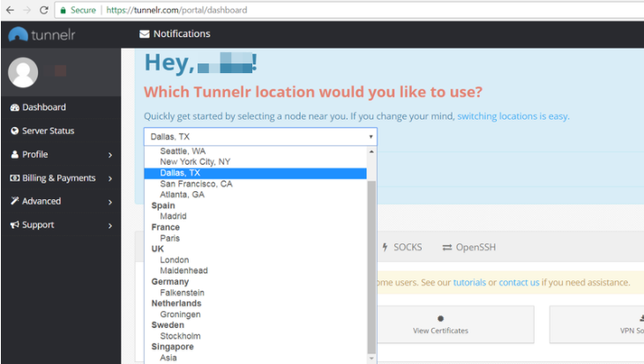Click the dropdown list scroll-up arrow

[x=371, y=152]
